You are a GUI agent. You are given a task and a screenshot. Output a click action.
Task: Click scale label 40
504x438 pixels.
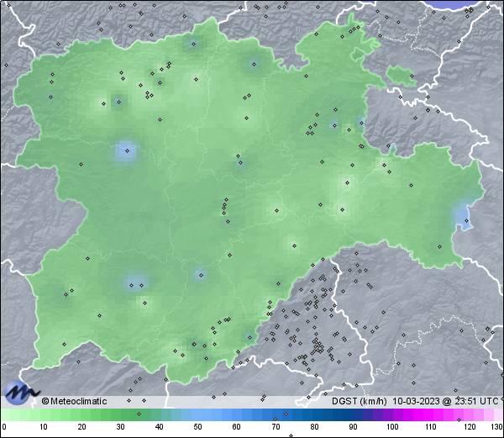[x=160, y=427]
